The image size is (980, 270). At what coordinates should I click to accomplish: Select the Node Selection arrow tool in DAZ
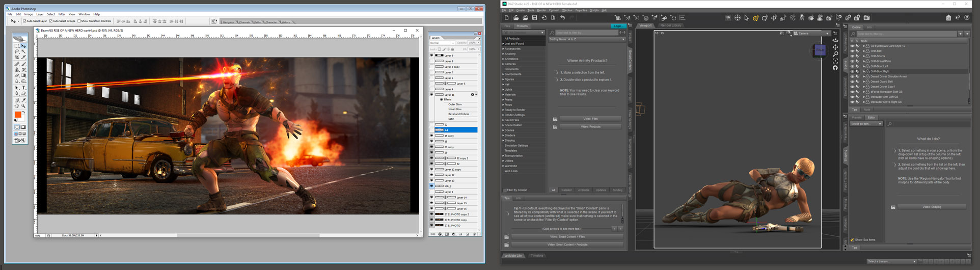click(746, 18)
